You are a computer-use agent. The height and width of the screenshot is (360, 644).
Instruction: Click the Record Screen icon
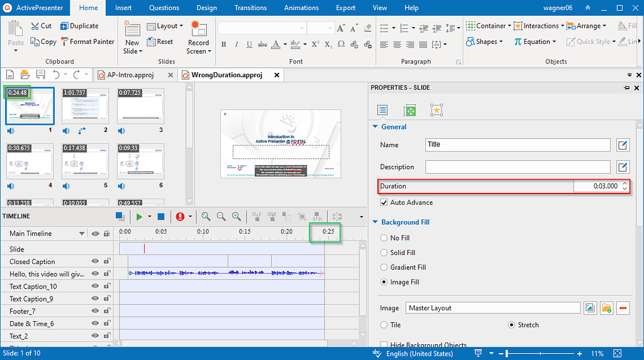pyautogui.click(x=199, y=29)
